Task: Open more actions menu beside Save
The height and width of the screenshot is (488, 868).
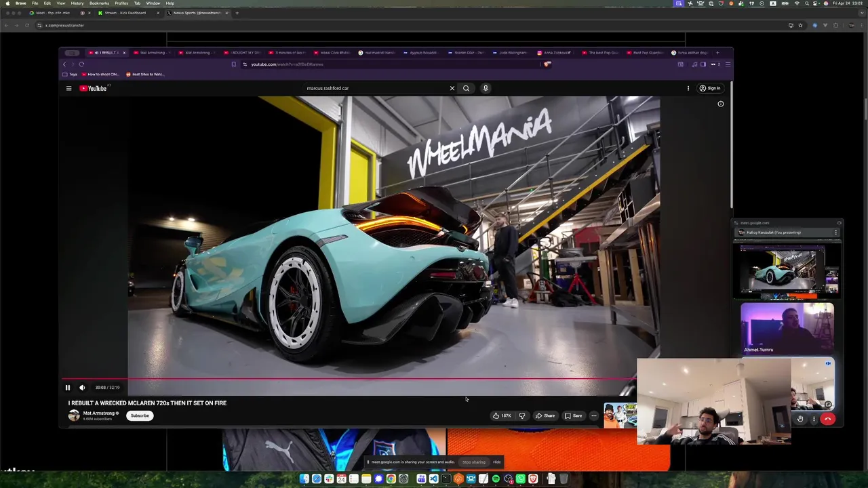Action: point(594,415)
